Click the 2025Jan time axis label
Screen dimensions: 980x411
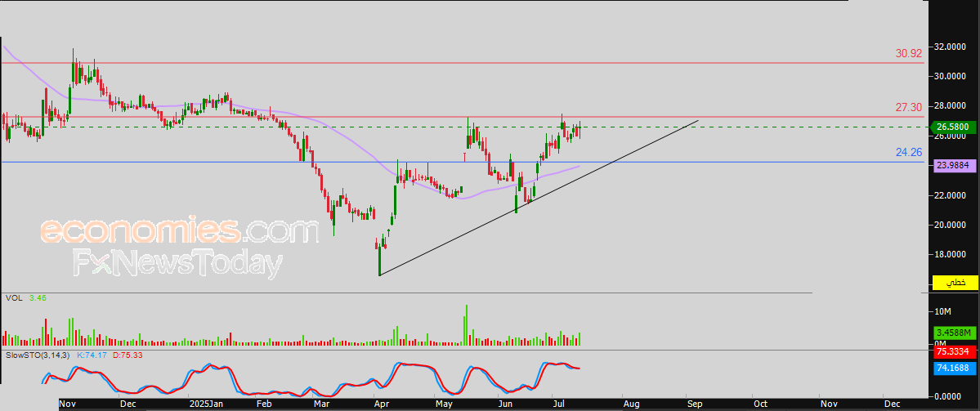(206, 404)
